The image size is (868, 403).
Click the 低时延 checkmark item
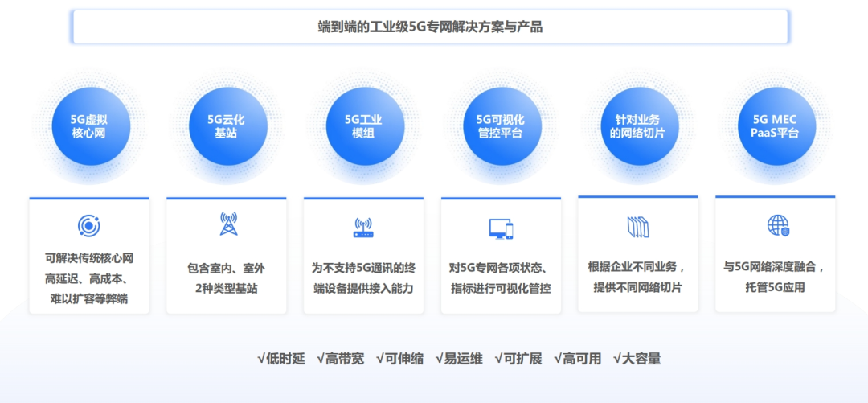(x=281, y=359)
